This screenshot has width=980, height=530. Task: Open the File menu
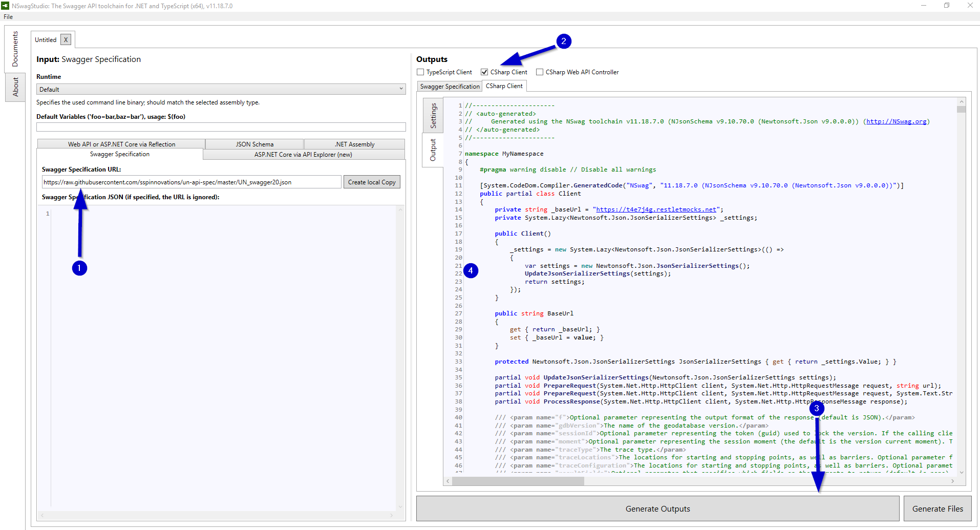click(8, 17)
